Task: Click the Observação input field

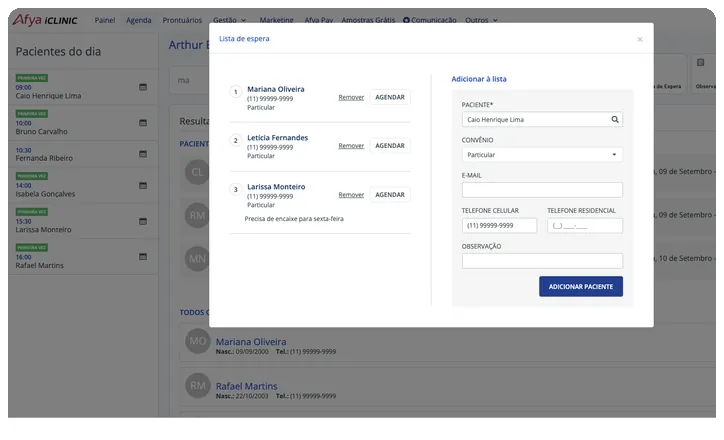Action: (x=542, y=261)
